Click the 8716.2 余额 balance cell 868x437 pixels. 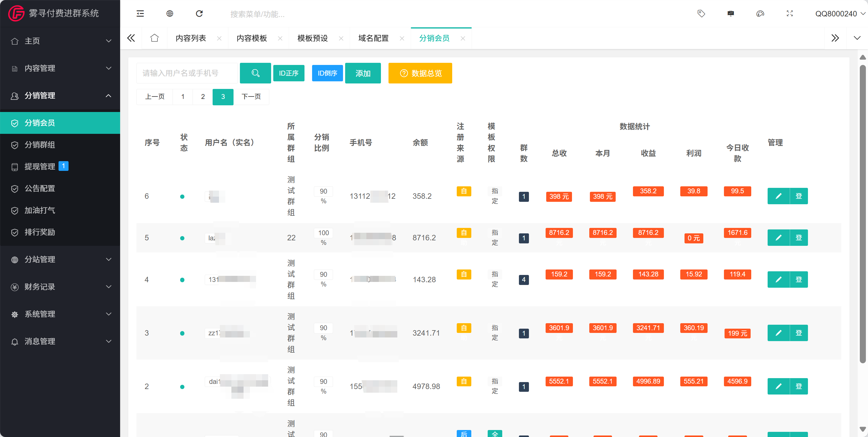(424, 238)
